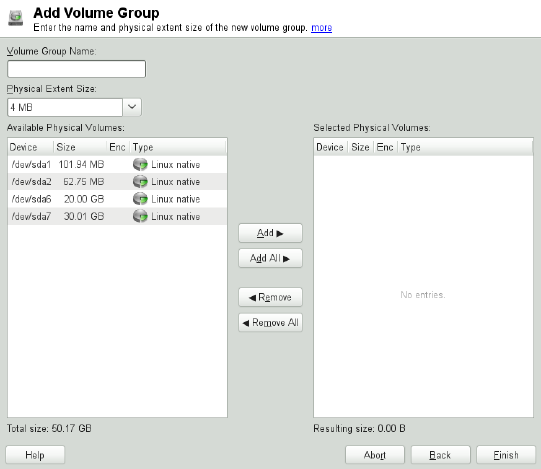Click the Remove All button
This screenshot has width=541, height=469.
pyautogui.click(x=270, y=323)
